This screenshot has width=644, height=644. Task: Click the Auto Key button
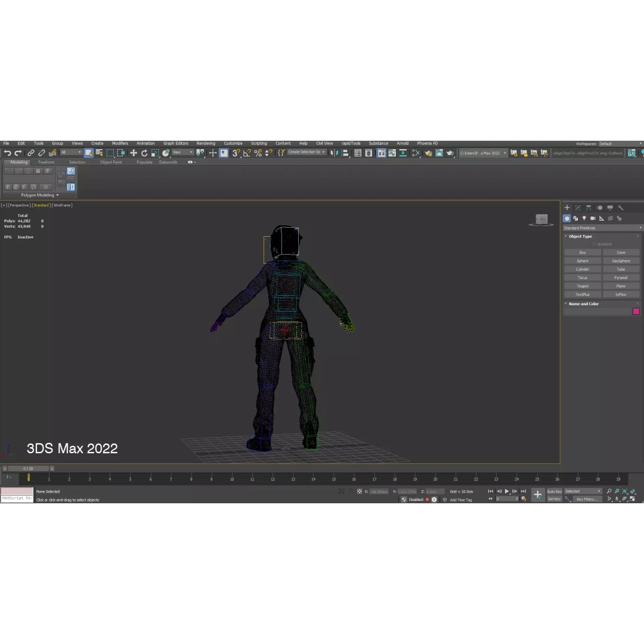554,491
